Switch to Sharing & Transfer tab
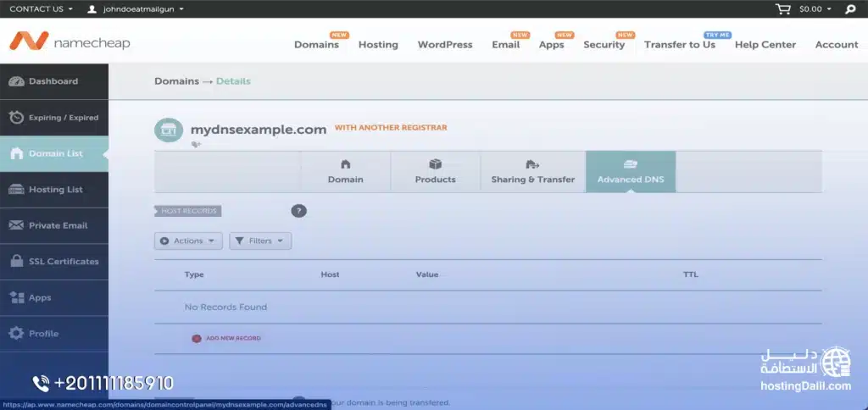 click(x=533, y=172)
